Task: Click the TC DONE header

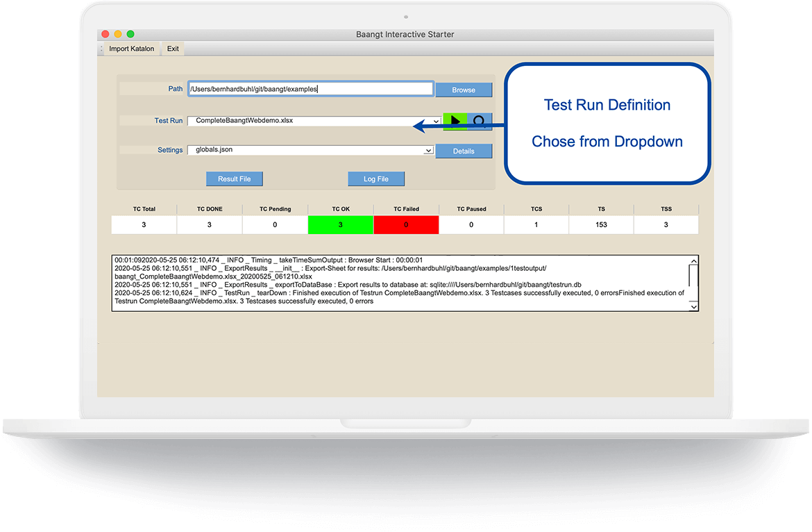Action: (210, 209)
